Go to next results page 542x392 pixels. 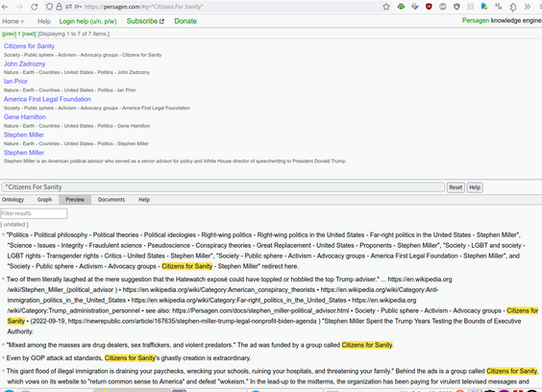tap(29, 34)
